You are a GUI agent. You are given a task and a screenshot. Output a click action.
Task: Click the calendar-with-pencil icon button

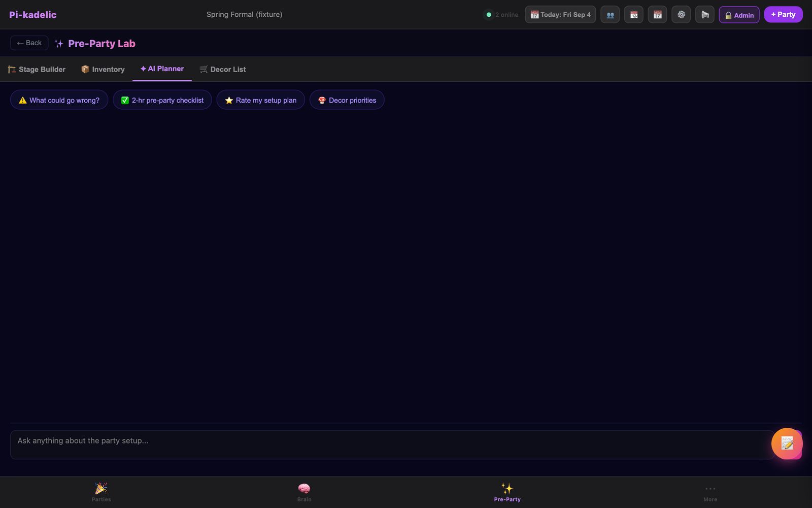(x=634, y=15)
